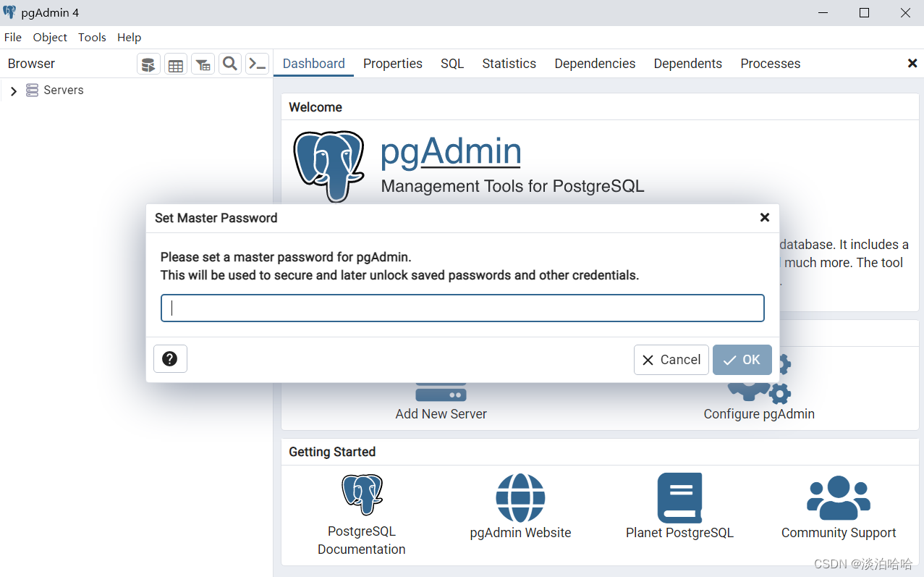This screenshot has width=924, height=577.
Task: Click the Filtered Rows icon in Browser toolbar
Action: pyautogui.click(x=203, y=64)
